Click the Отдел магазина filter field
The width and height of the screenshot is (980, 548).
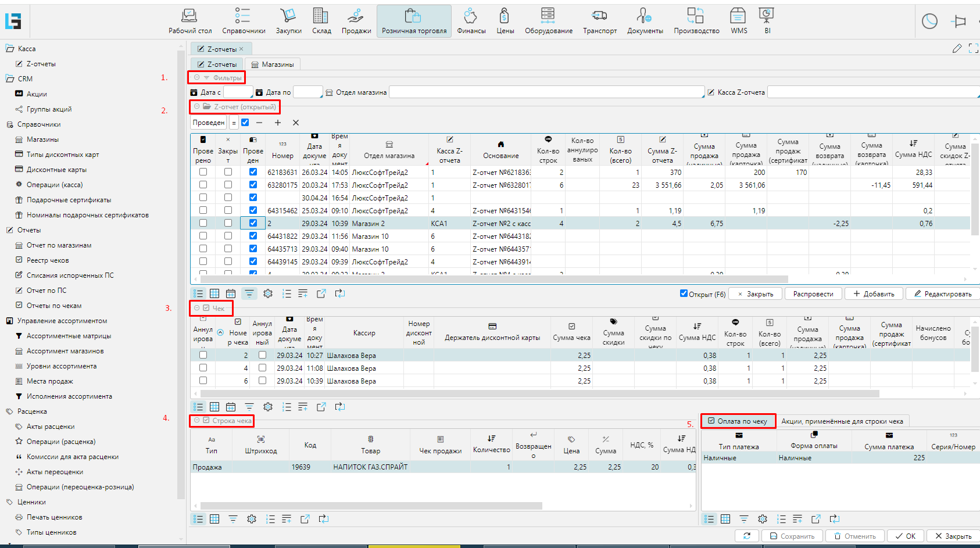tap(546, 92)
